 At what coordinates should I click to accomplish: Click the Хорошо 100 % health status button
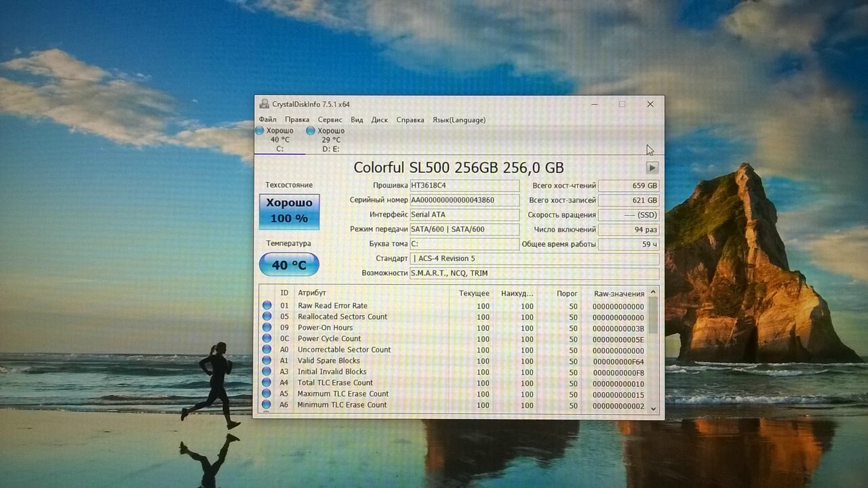(289, 211)
